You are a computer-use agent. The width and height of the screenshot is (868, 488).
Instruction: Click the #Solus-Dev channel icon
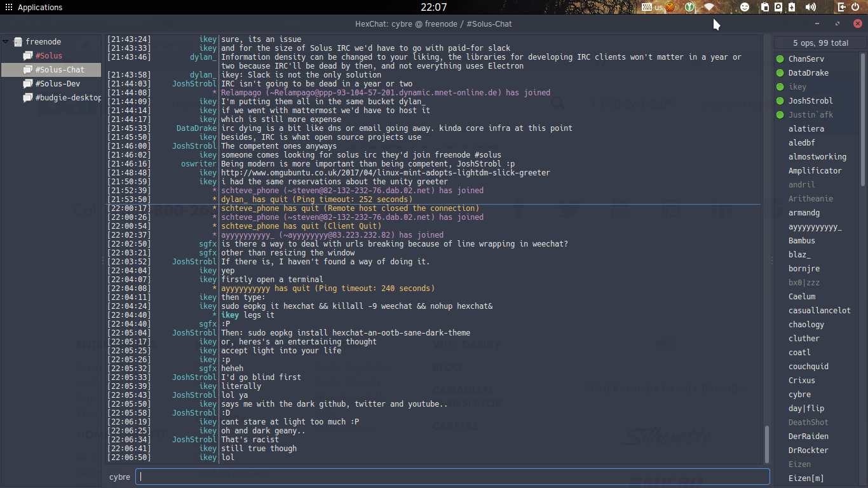click(x=27, y=84)
